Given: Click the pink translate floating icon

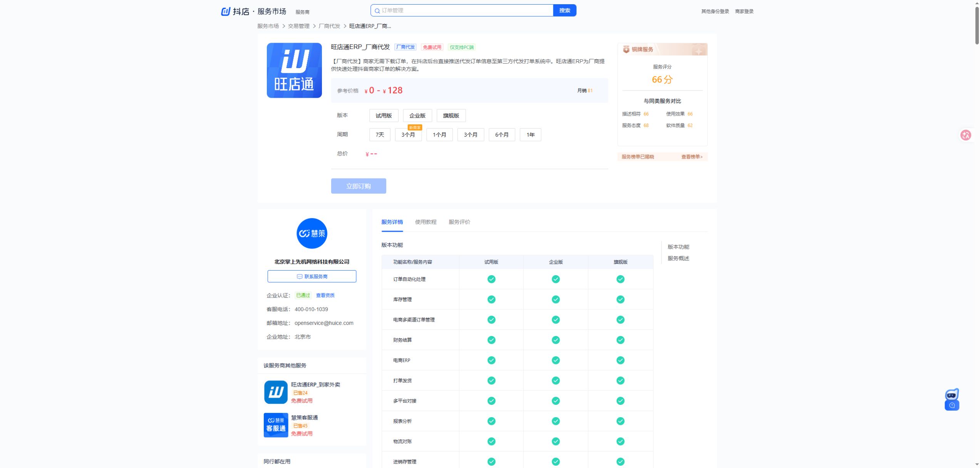Looking at the screenshot, I should [x=965, y=135].
